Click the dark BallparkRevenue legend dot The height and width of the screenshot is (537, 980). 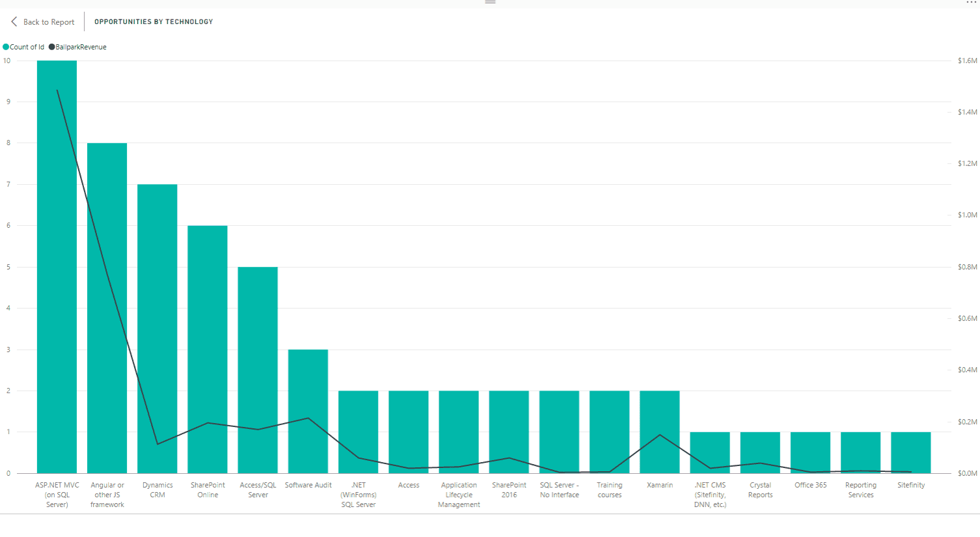[52, 47]
